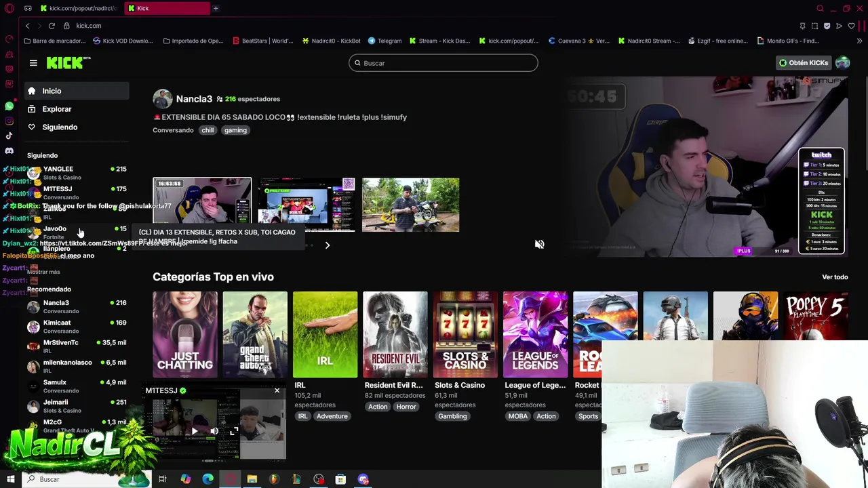Expand Mostrar más in following list
Image resolution: width=868 pixels, height=488 pixels.
tap(43, 272)
